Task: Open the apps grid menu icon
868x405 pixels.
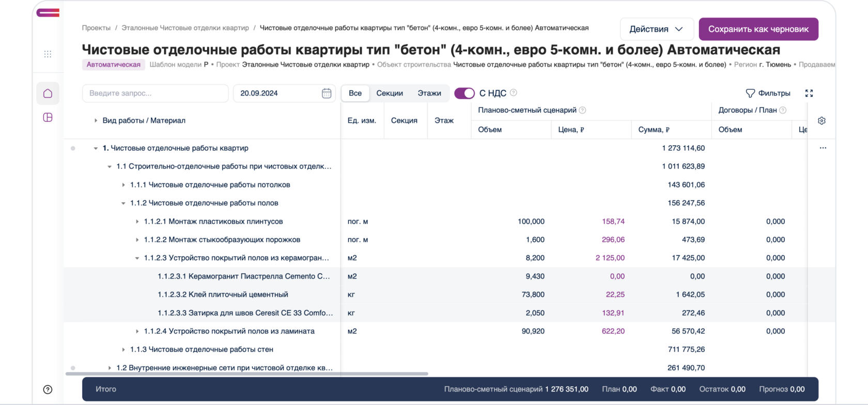Action: coord(48,54)
